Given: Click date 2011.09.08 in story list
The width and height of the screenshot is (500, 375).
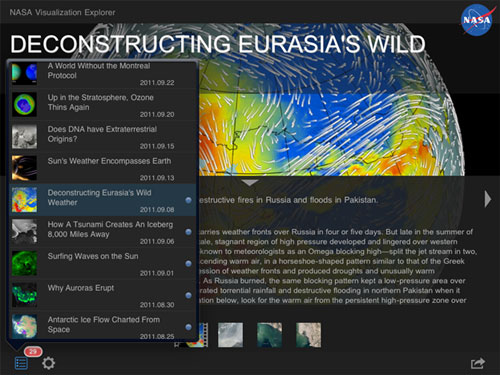Looking at the screenshot, I should (x=157, y=209).
